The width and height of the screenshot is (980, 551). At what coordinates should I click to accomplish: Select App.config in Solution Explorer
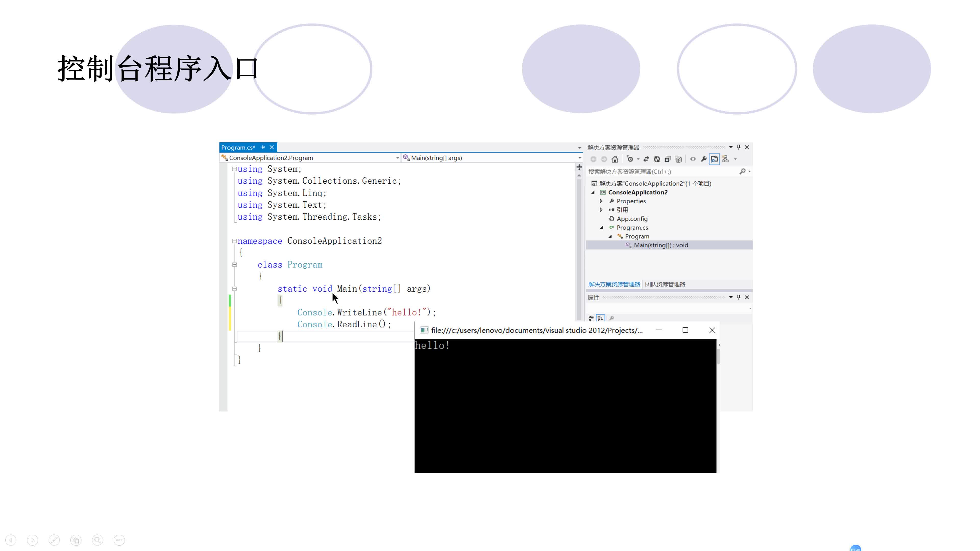click(x=632, y=219)
